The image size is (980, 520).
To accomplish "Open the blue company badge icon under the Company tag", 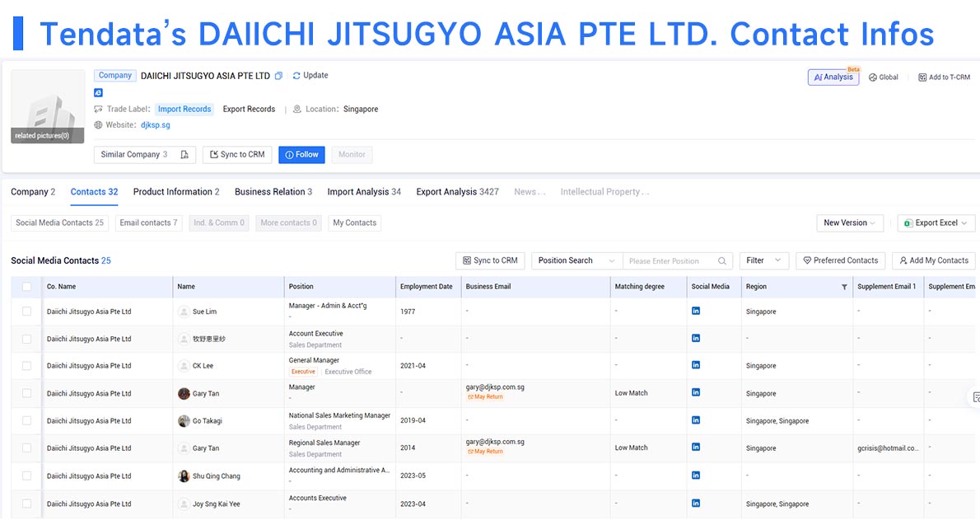I will 98,92.
